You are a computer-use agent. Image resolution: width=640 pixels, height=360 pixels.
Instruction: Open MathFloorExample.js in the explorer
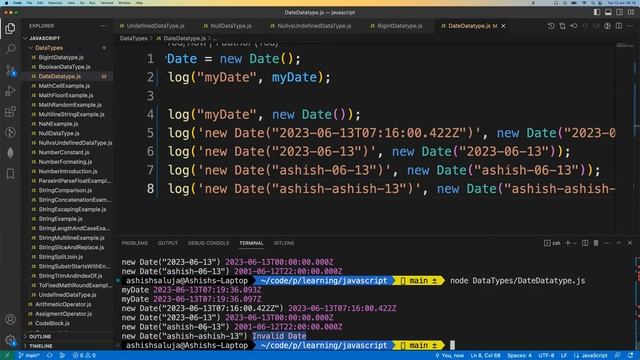[x=66, y=95]
